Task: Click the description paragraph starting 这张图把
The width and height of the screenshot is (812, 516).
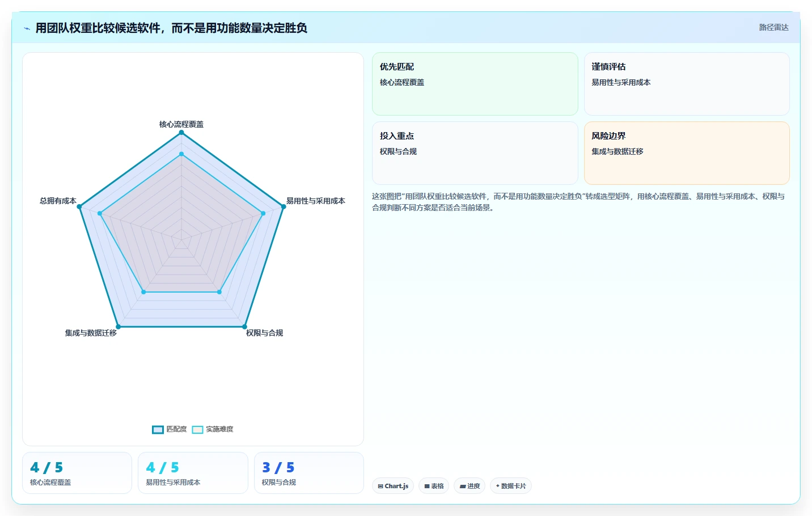Action: (x=578, y=202)
